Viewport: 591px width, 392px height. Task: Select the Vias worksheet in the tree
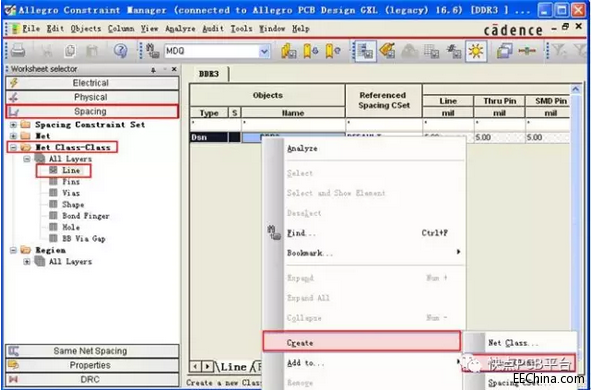(x=70, y=193)
